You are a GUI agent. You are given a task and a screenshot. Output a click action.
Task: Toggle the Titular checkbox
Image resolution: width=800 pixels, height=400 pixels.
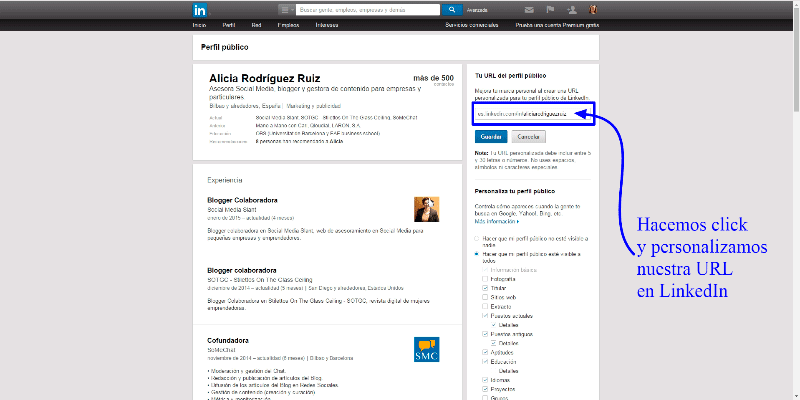[486, 287]
